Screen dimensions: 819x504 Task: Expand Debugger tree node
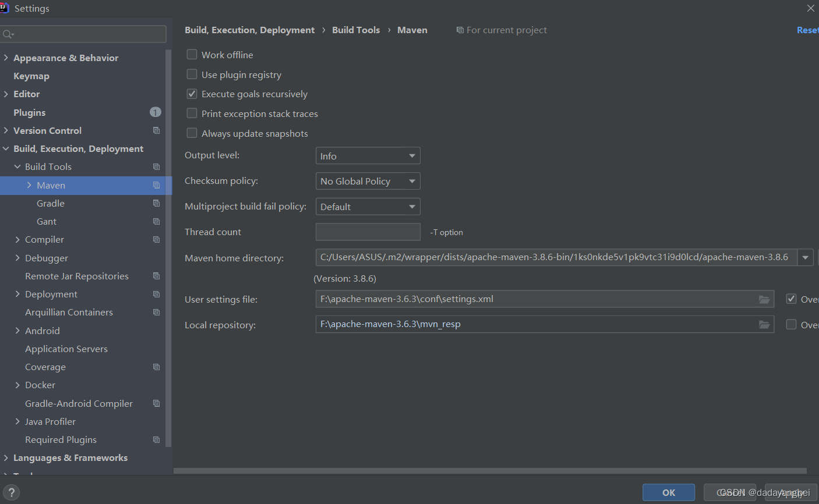[x=17, y=258]
